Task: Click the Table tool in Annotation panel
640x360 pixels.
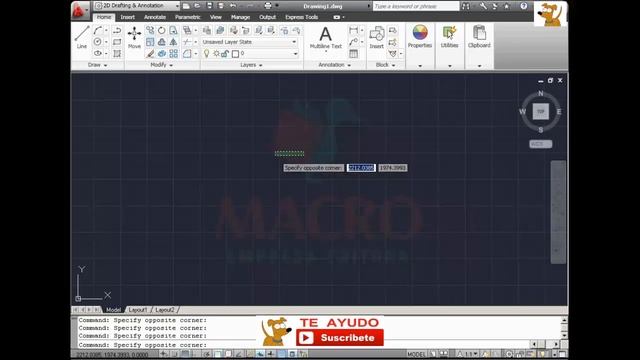Action: [353, 53]
